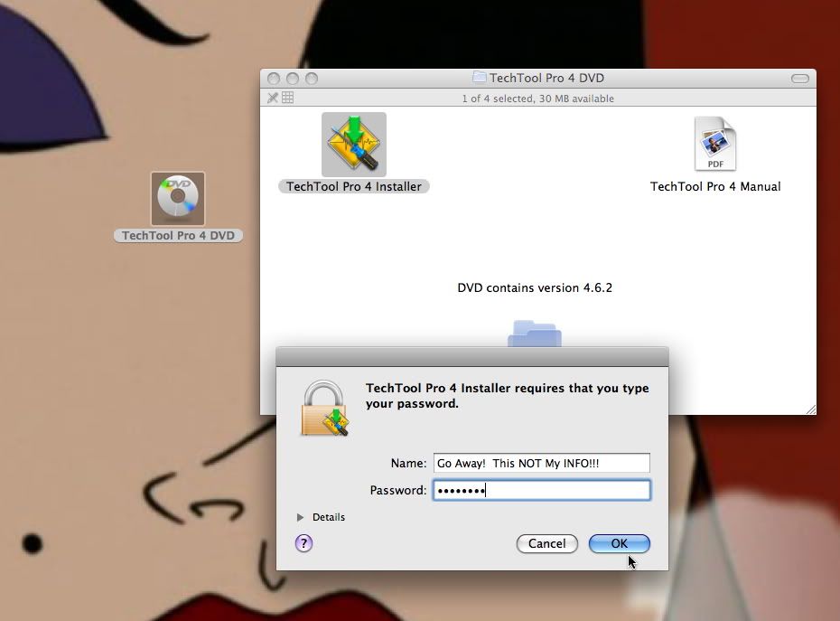Screen dimensions: 840x621
Task: Toggle the Finder toolbar pill button
Action: click(x=800, y=79)
